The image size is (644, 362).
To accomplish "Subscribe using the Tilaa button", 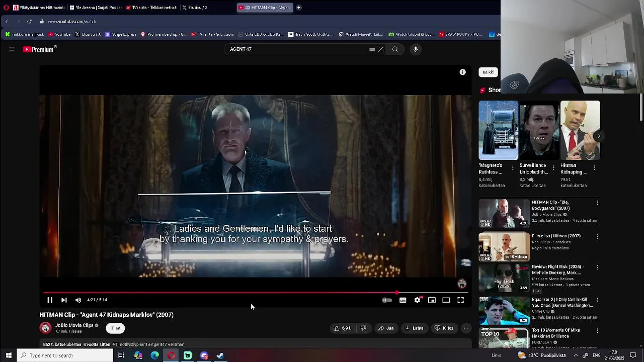I will point(116,328).
